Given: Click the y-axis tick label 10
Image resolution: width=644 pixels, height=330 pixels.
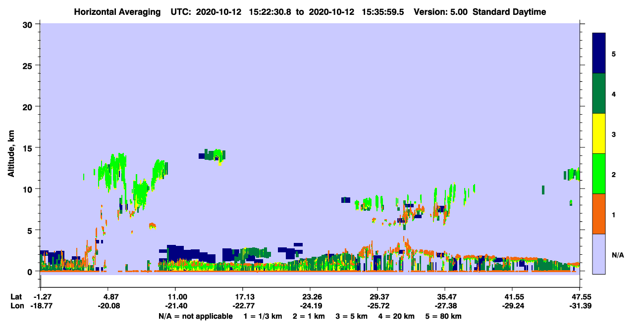Looking at the screenshot, I should (29, 189).
